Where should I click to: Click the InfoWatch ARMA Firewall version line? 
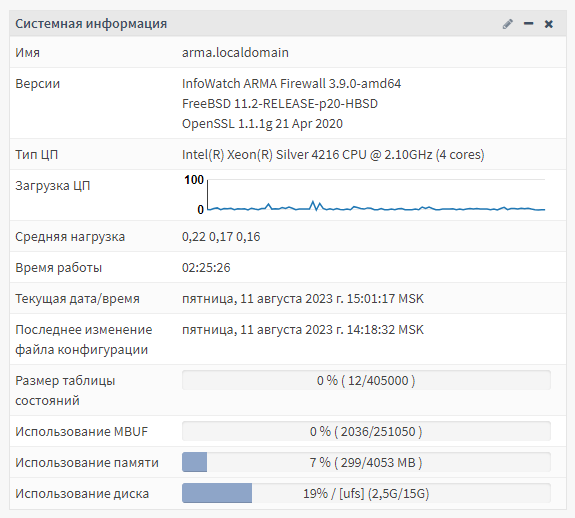tap(291, 84)
